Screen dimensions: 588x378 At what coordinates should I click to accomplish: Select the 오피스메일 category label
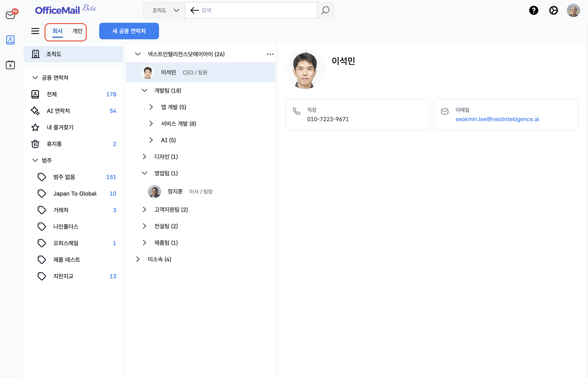pos(66,243)
